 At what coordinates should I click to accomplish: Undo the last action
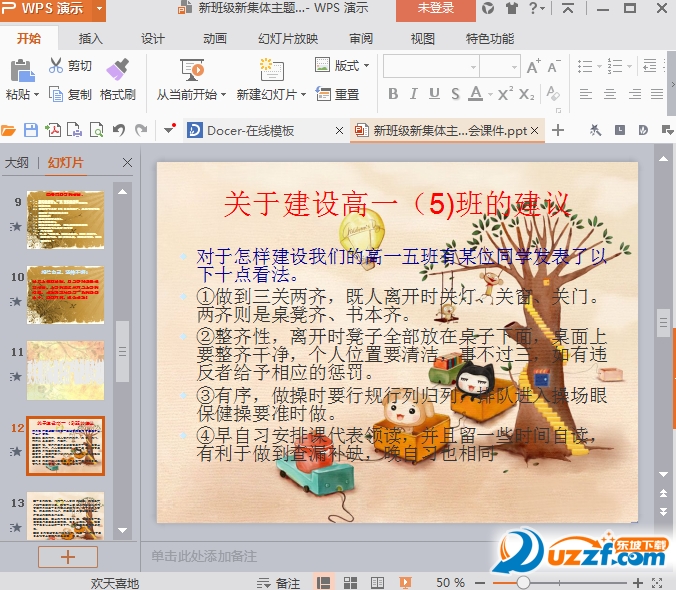pyautogui.click(x=119, y=130)
